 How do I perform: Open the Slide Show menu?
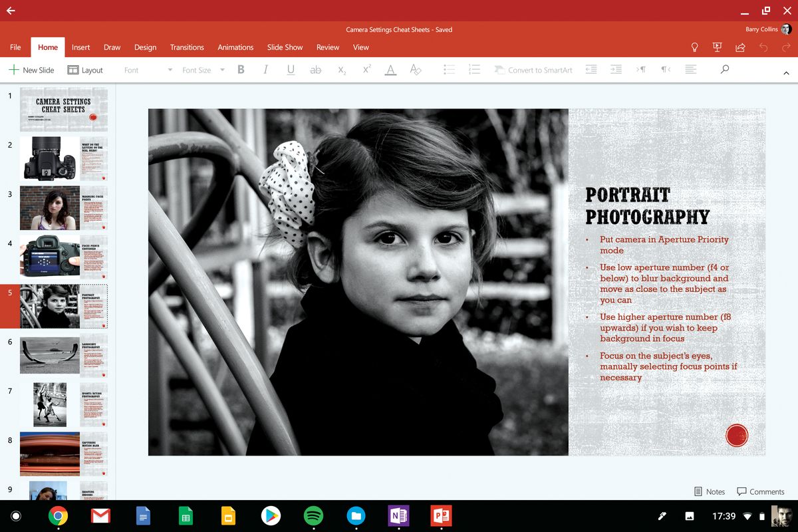pyautogui.click(x=285, y=47)
